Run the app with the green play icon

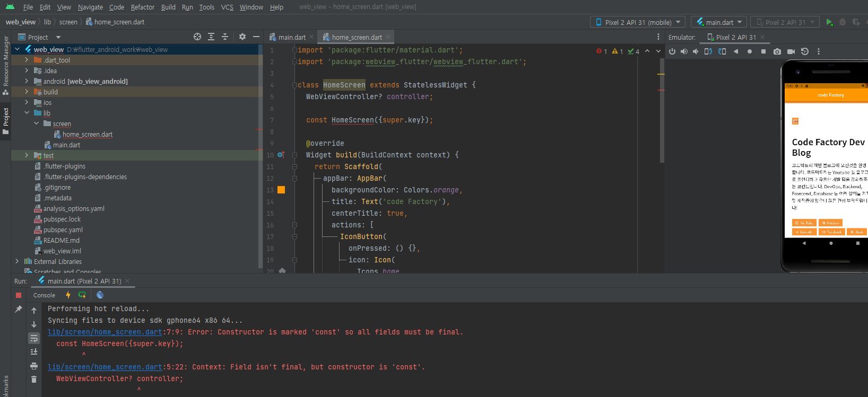pos(829,22)
